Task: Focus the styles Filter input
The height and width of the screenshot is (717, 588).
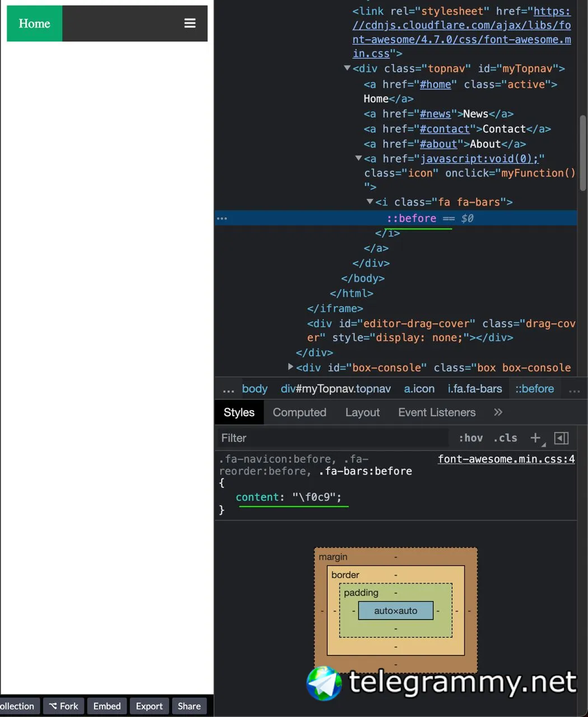Action: point(333,438)
